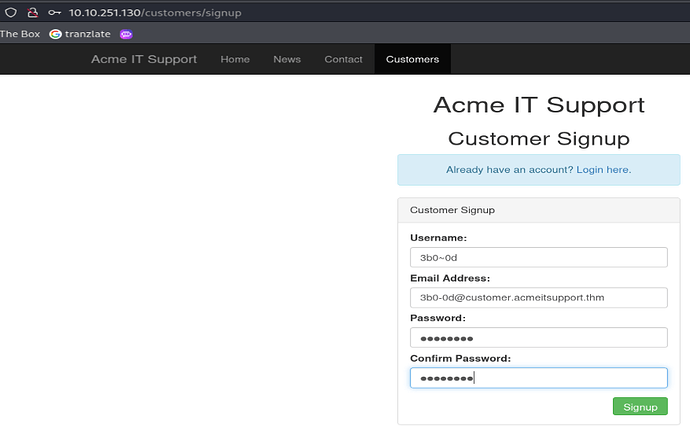Click the Customer Signup panel header
The height and width of the screenshot is (431, 690).
539,210
